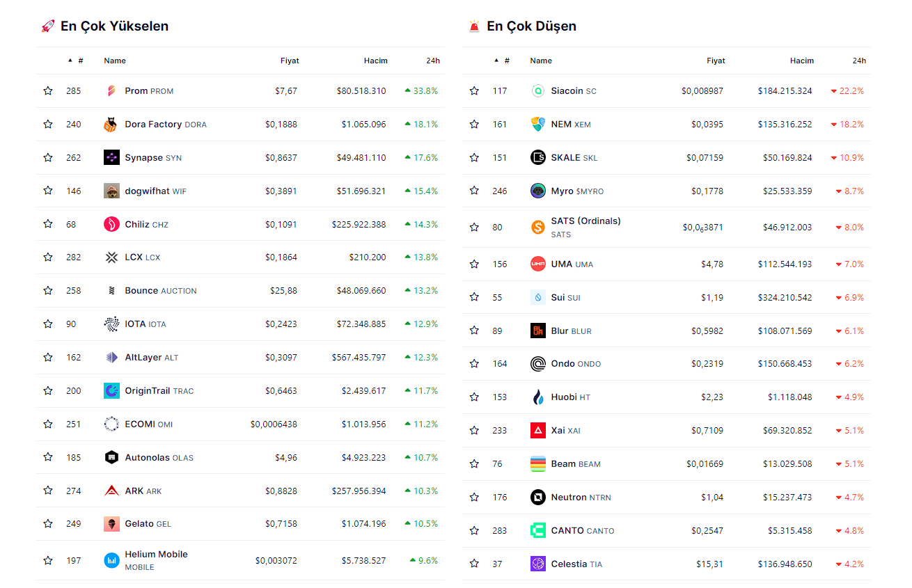Click the AltLayer logo icon
Screen dimensions: 912x588
111,358
